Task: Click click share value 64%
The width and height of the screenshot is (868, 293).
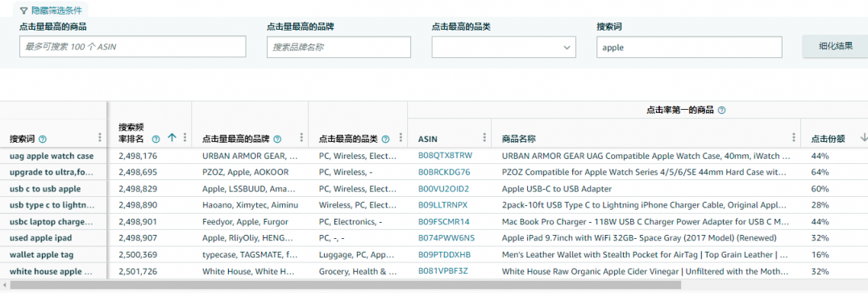Action: [x=820, y=172]
